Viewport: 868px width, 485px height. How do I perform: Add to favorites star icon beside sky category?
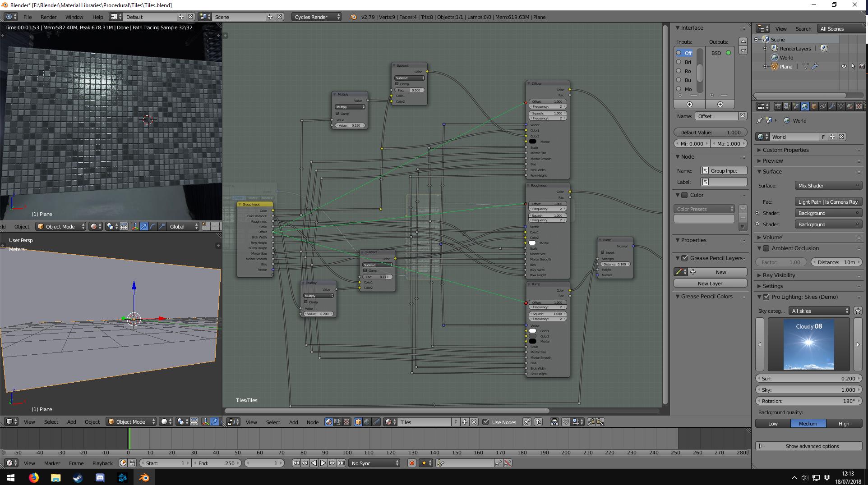(x=858, y=311)
